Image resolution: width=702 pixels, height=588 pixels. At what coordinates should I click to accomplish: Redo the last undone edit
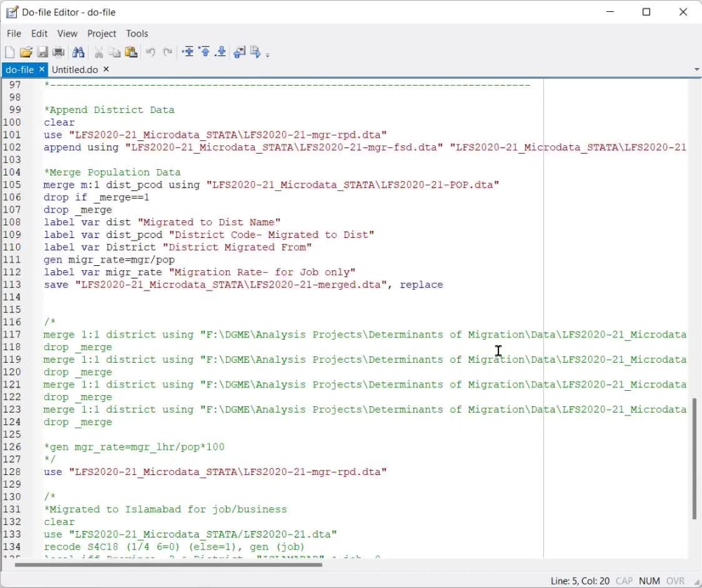tap(168, 53)
